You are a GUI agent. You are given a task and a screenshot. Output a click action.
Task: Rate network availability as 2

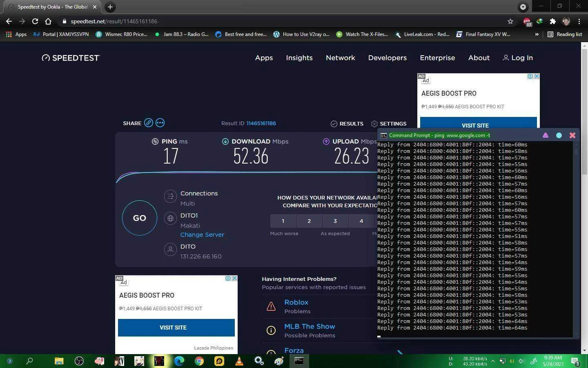(309, 221)
